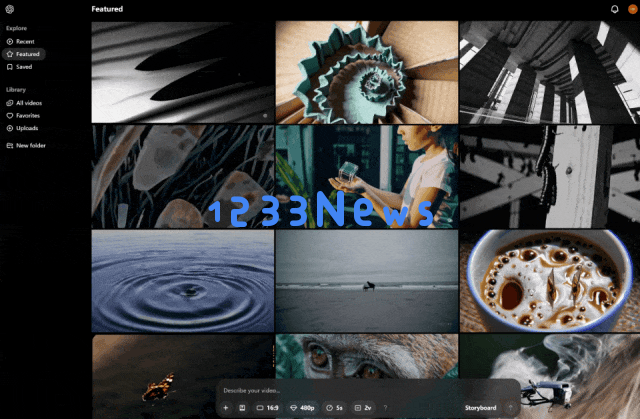Click the app logo in the top-left corner

coord(10,9)
